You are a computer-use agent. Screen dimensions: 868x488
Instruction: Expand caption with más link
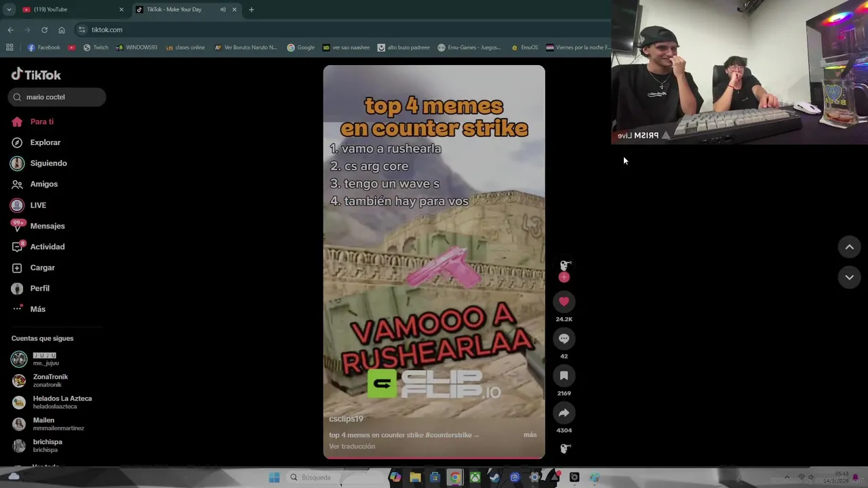click(x=530, y=435)
